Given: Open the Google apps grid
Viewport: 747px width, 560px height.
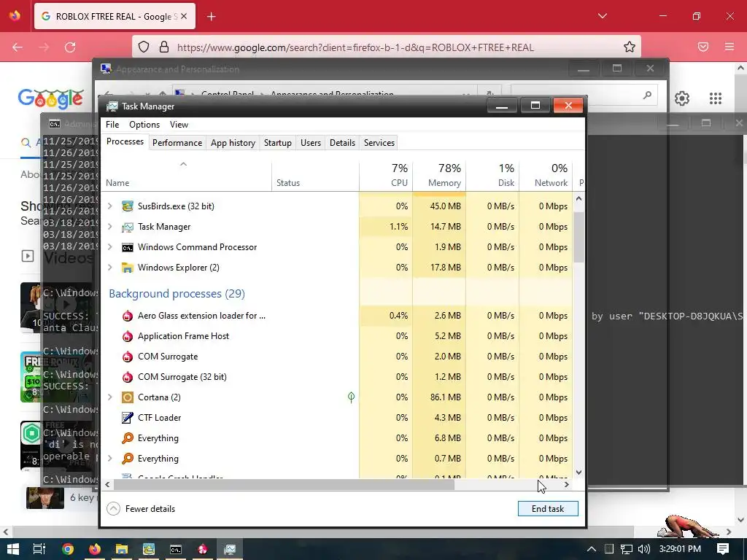Looking at the screenshot, I should 716,98.
